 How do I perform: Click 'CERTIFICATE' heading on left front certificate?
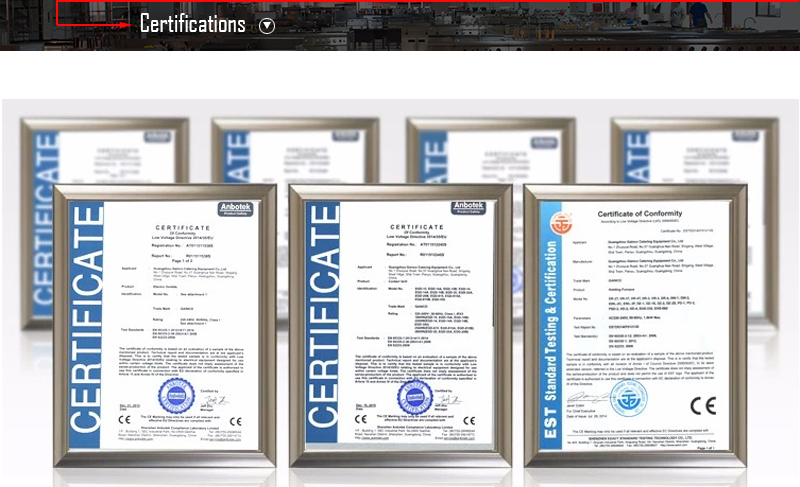[x=183, y=227]
